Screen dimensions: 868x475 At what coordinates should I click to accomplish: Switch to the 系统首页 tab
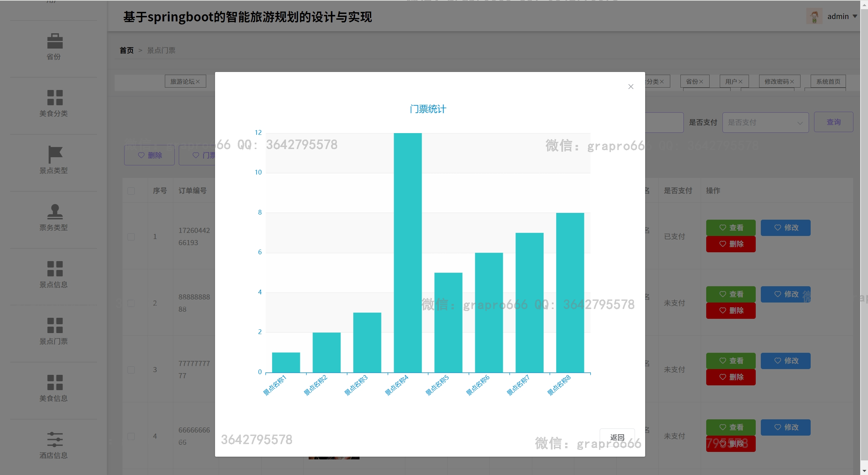(x=828, y=82)
